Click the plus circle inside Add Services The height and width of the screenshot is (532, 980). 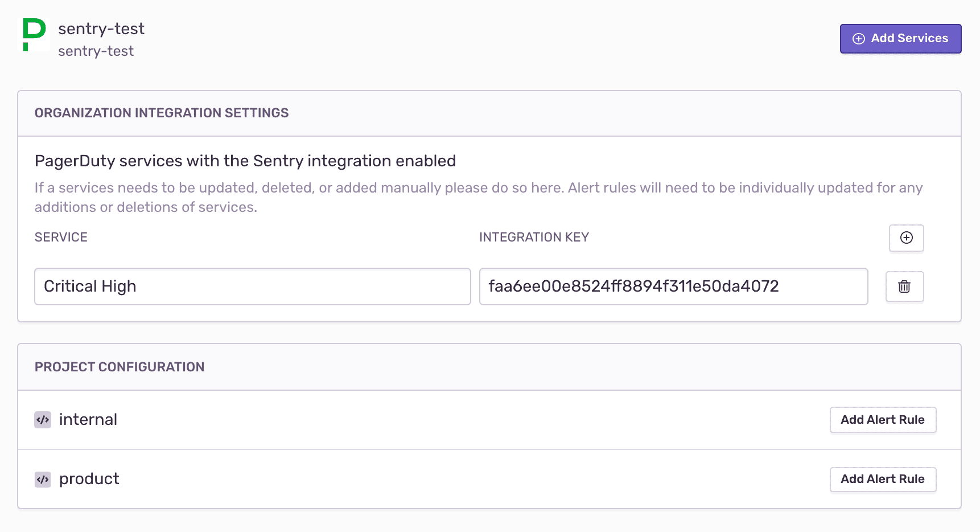pos(858,38)
